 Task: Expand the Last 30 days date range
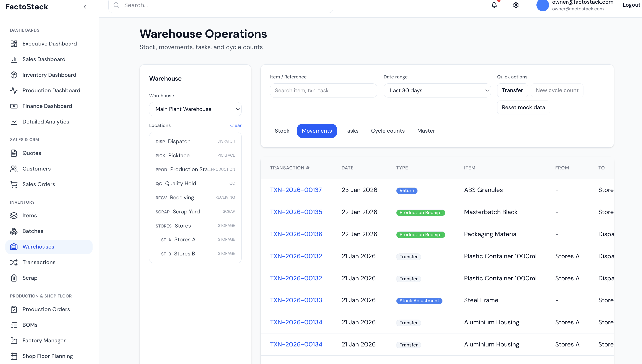(437, 91)
